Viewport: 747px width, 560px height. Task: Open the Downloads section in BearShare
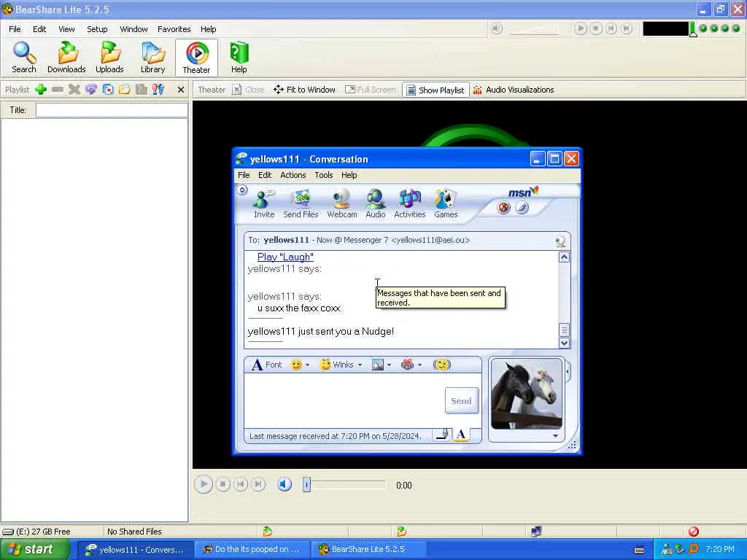[x=66, y=57]
